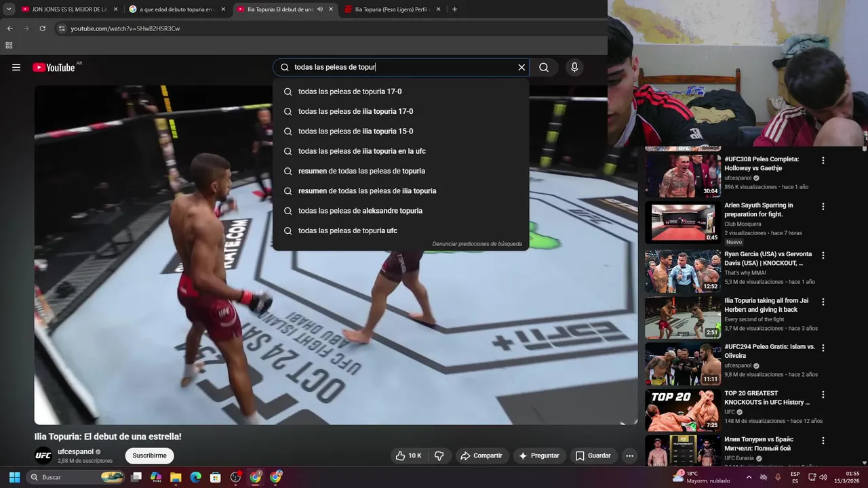Expand the hidden system tray icons
Viewport: 868px width, 488px height.
click(x=750, y=477)
